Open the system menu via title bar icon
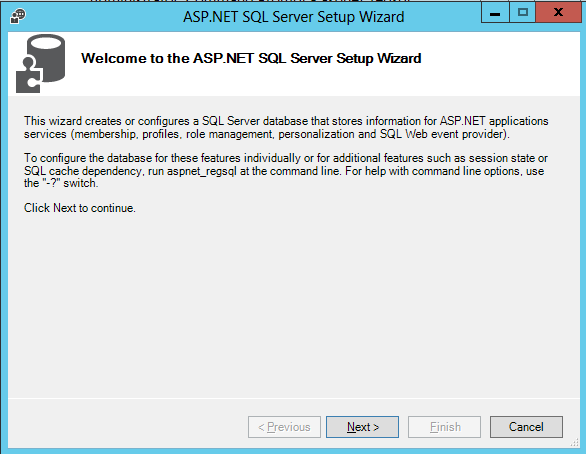Image resolution: width=586 pixels, height=454 pixels. coord(18,16)
